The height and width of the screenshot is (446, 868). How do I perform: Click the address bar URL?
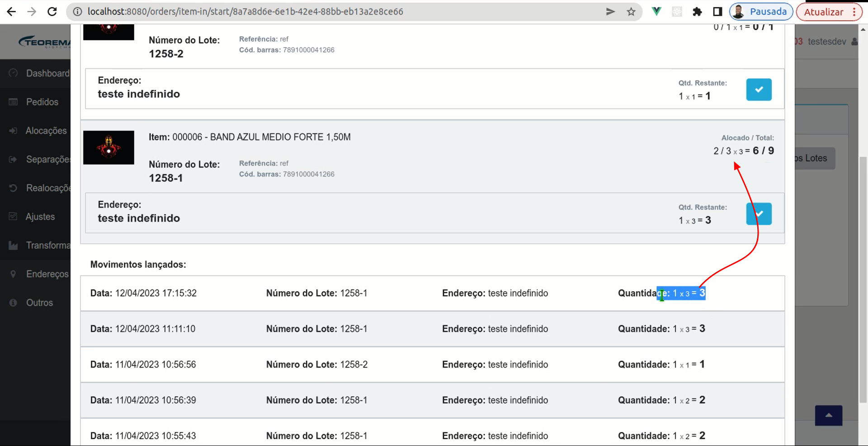[x=245, y=12]
